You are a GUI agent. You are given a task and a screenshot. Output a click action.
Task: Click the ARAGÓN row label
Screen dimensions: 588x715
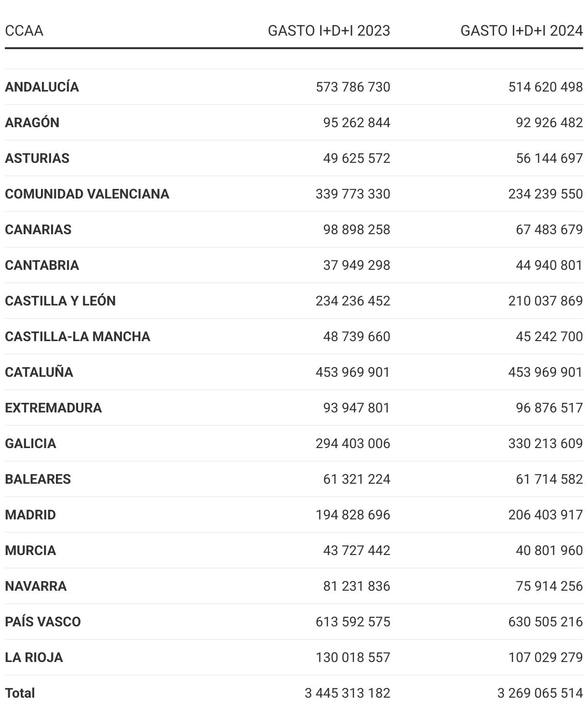click(x=32, y=123)
